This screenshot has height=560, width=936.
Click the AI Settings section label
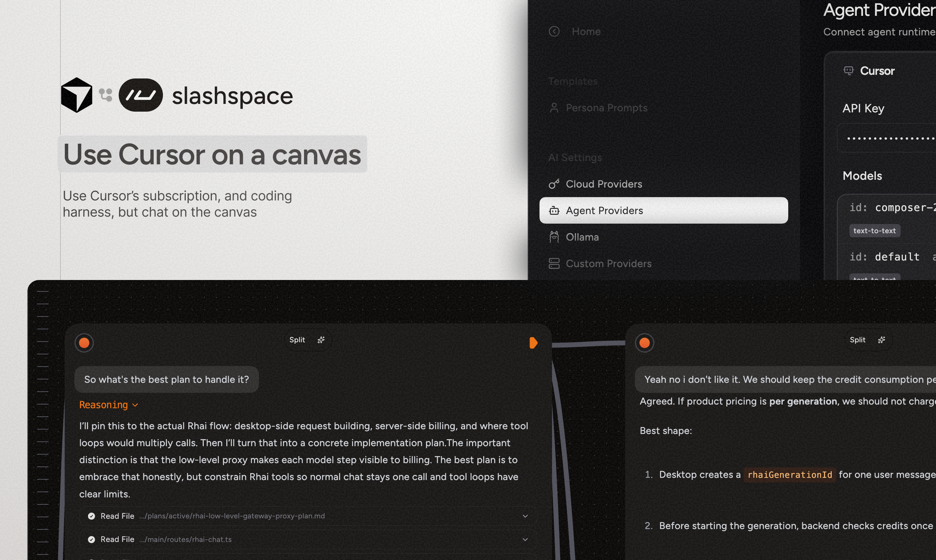(x=575, y=157)
